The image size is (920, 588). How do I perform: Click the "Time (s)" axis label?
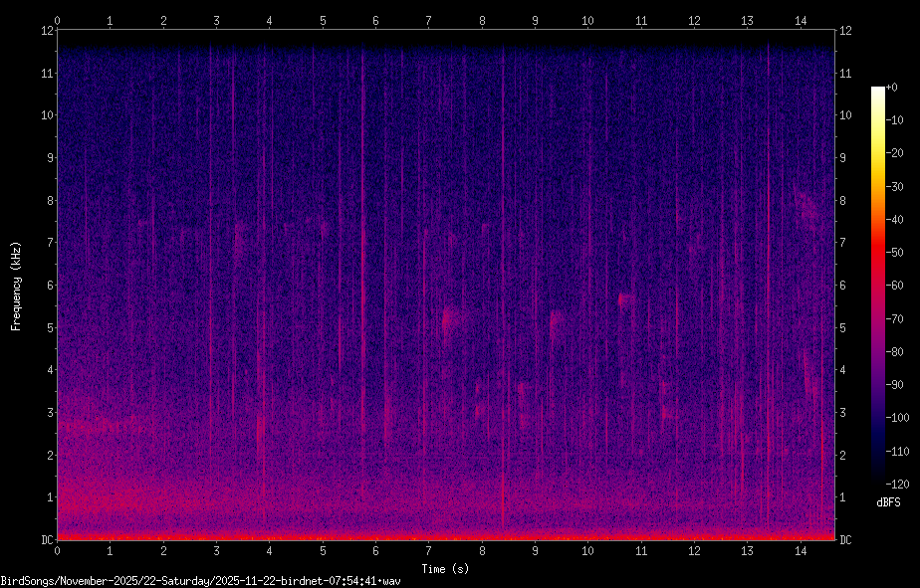coord(445,569)
